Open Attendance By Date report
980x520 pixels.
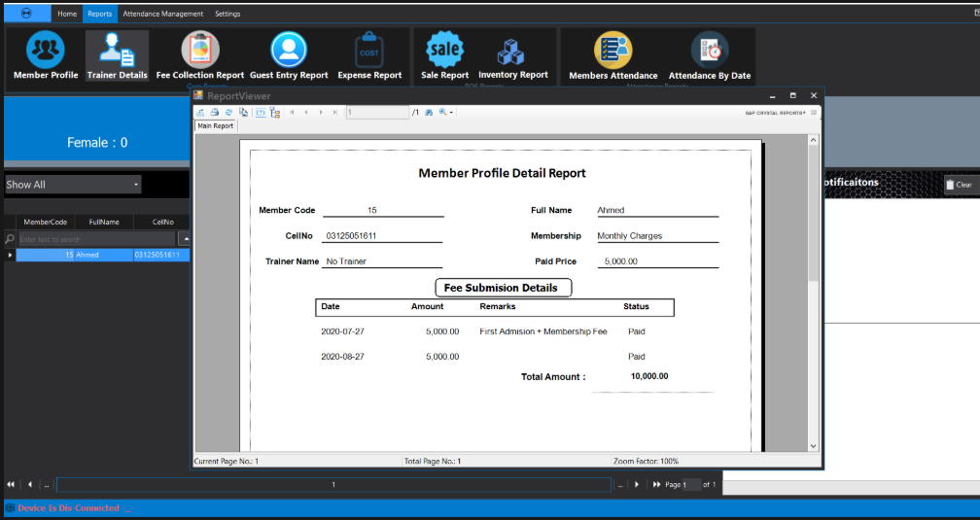[710, 56]
